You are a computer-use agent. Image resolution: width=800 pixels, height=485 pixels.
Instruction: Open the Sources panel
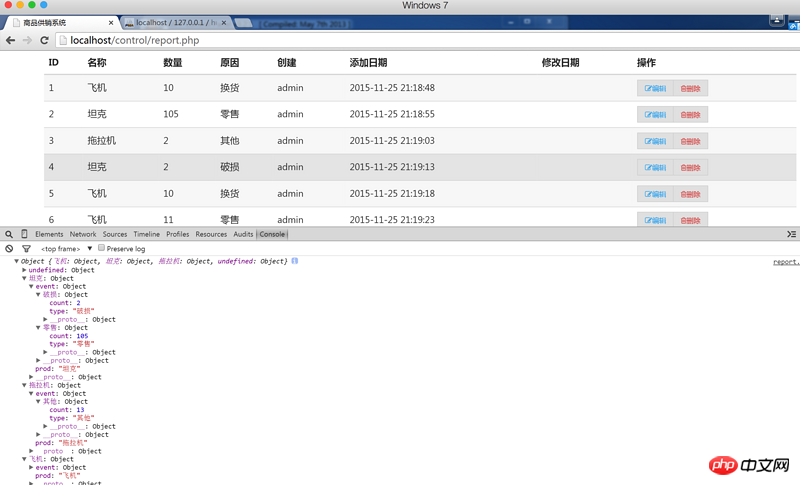tap(115, 234)
